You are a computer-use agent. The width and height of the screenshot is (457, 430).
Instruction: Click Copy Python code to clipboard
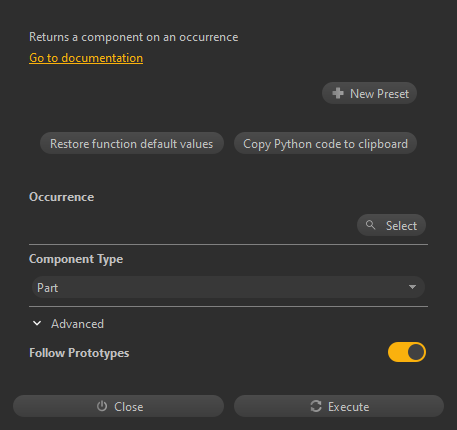(325, 143)
